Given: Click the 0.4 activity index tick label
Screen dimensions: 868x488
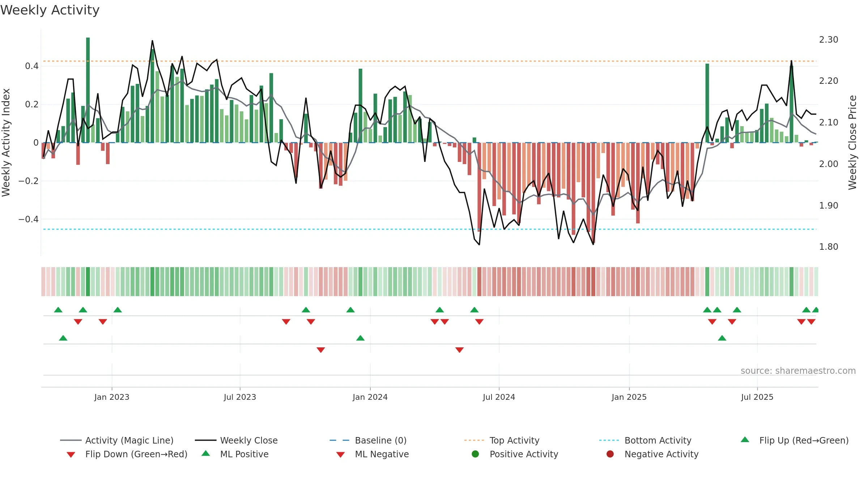Looking at the screenshot, I should (x=32, y=66).
